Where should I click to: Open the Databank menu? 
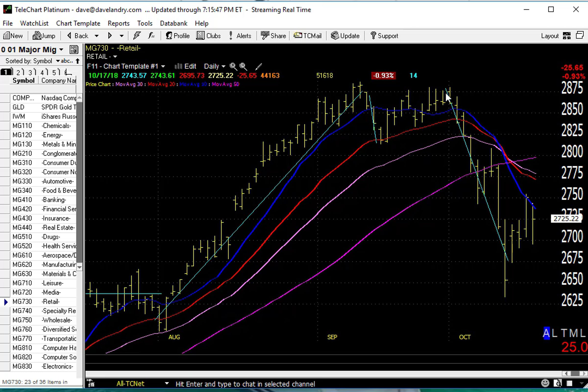pos(173,23)
